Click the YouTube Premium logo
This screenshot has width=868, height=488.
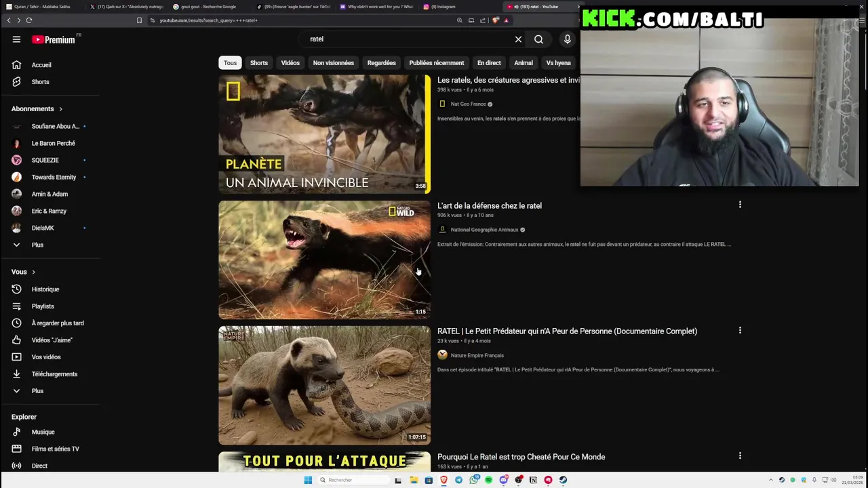click(x=54, y=39)
